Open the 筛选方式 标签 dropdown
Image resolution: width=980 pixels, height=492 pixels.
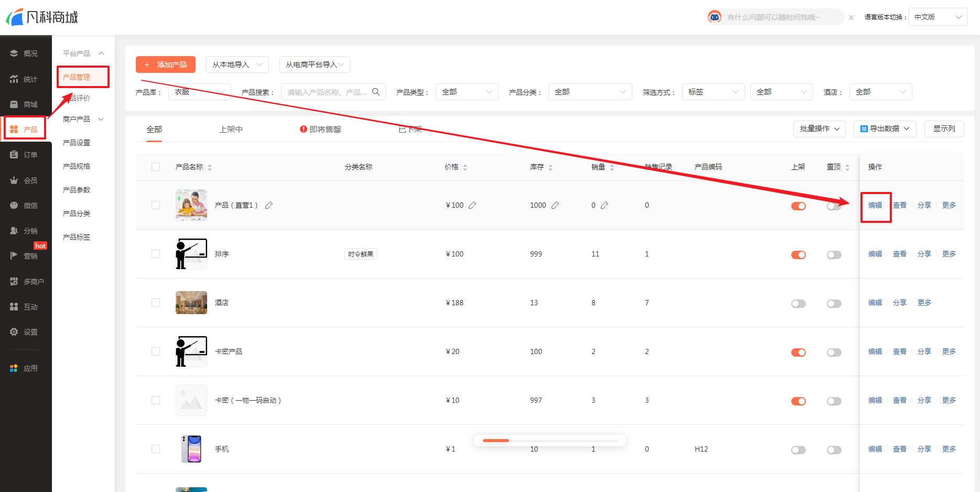click(714, 92)
